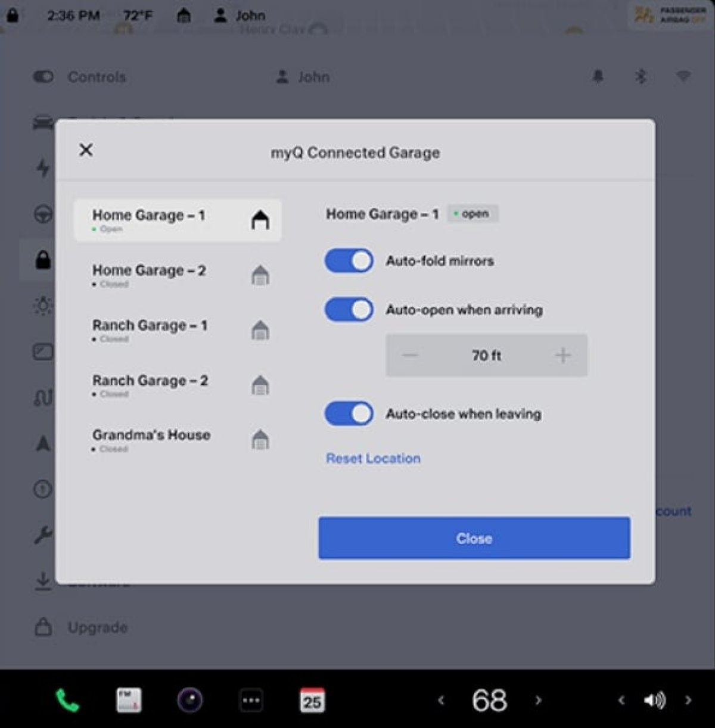Click the open garage icon for Home Garage – 1
The image size is (715, 728).
tap(260, 220)
